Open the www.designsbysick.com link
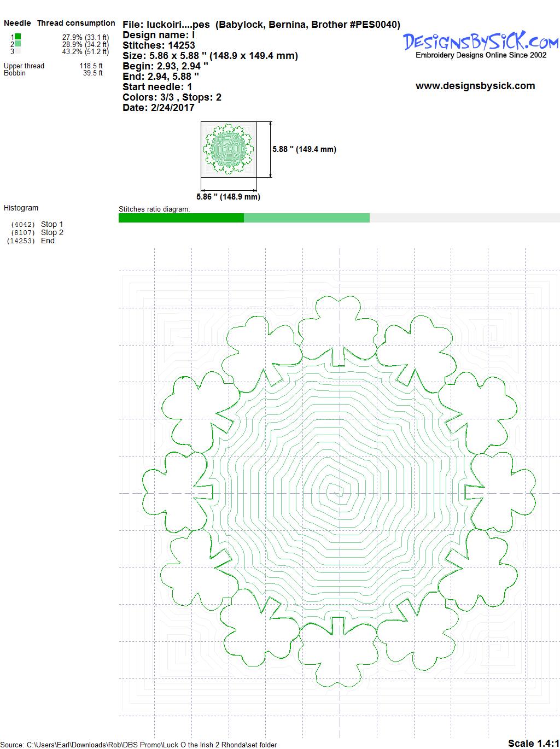This screenshot has height=749, width=560. pyautogui.click(x=475, y=86)
